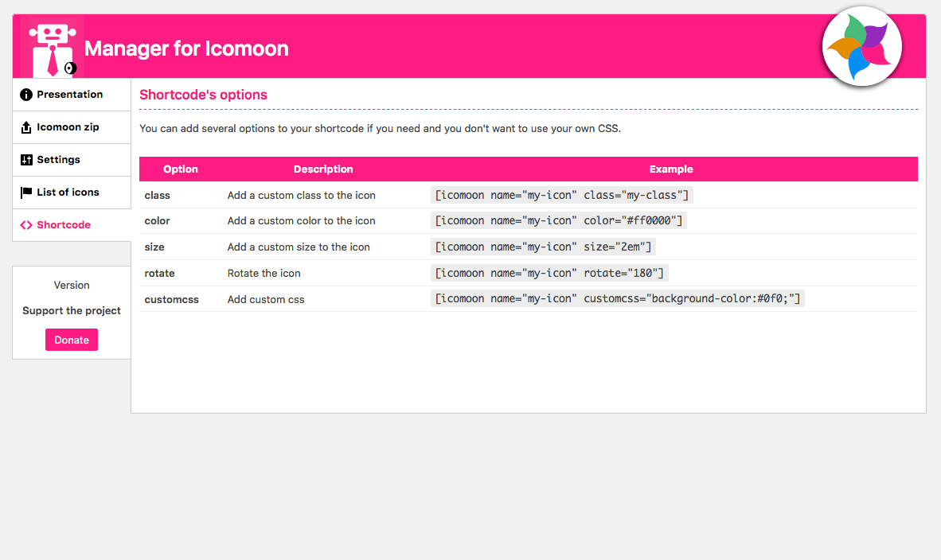Open the Presentation tab
Image resolution: width=941 pixels, height=560 pixels.
coord(72,95)
